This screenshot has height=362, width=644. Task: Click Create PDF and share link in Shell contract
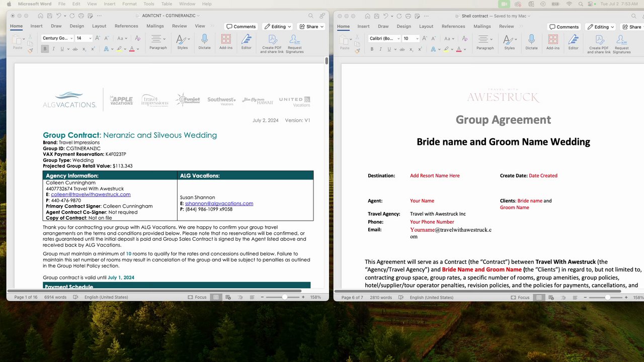pyautogui.click(x=599, y=44)
